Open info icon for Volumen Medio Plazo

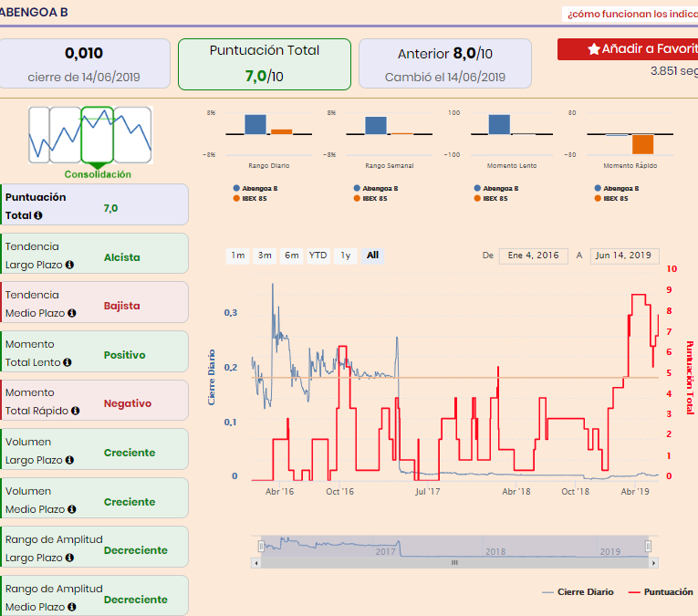pos(72,509)
